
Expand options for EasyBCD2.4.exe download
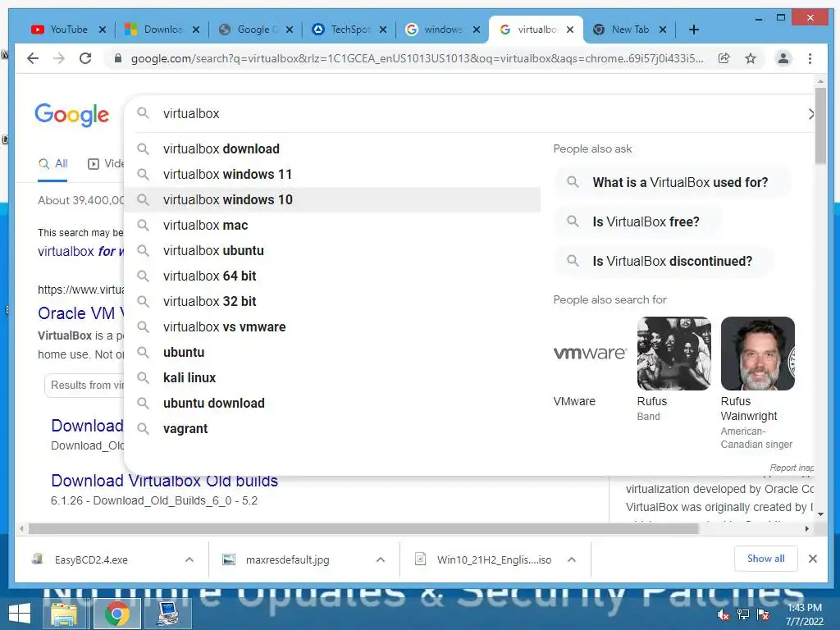(x=189, y=559)
